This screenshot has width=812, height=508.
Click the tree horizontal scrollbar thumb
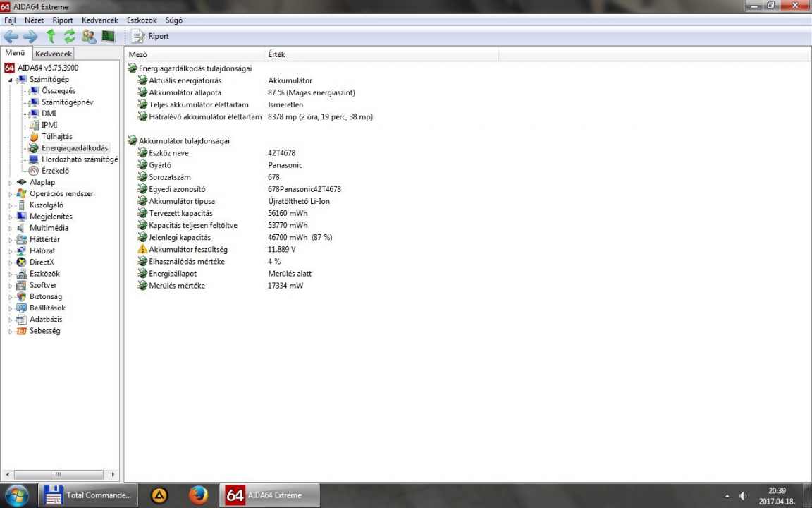click(58, 474)
